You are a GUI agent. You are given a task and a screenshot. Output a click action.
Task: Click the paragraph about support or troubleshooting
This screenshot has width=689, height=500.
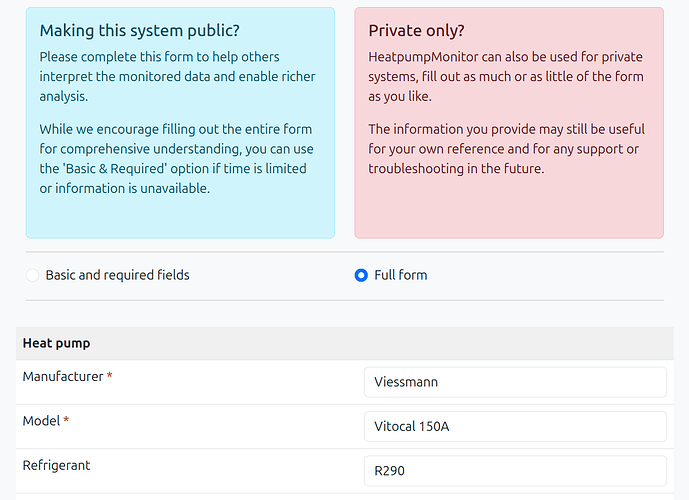click(x=506, y=149)
